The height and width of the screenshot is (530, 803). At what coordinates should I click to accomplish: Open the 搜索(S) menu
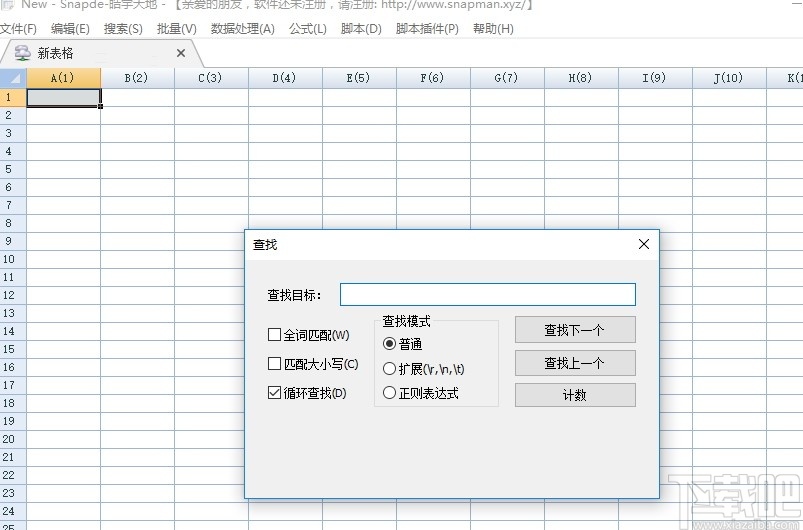(x=123, y=29)
